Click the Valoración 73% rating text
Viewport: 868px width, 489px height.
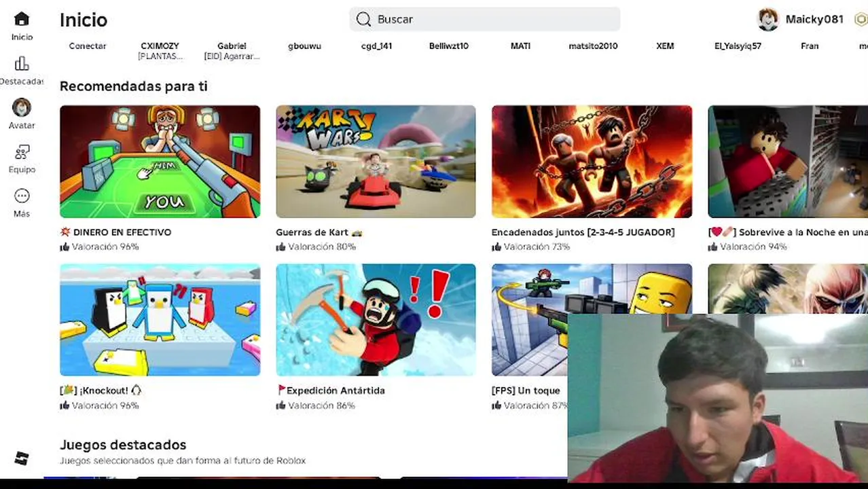click(x=531, y=247)
